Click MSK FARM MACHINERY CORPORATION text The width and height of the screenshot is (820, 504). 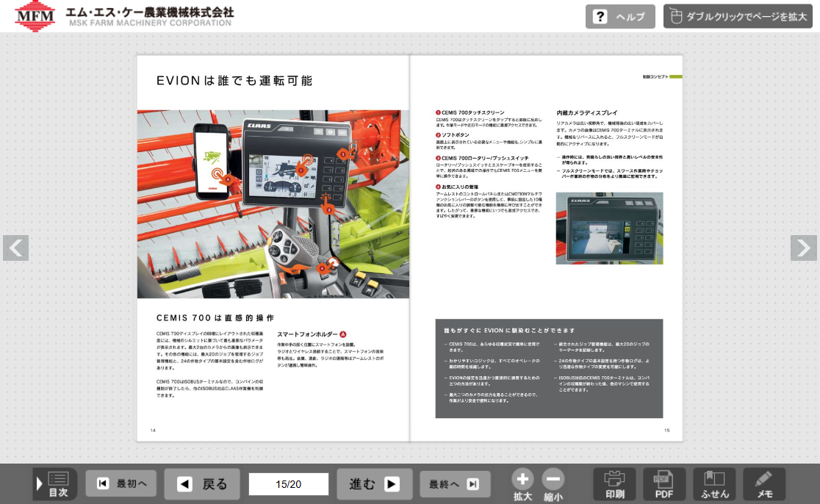150,23
